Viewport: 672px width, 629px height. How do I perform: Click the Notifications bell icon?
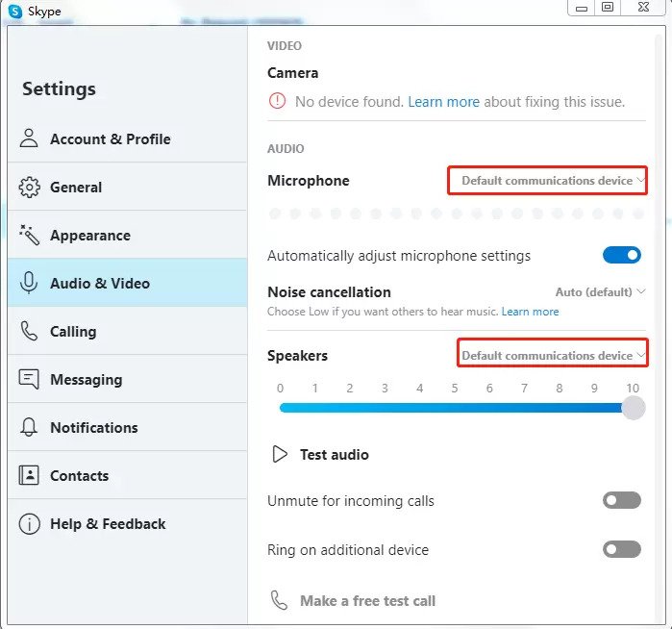coord(29,427)
